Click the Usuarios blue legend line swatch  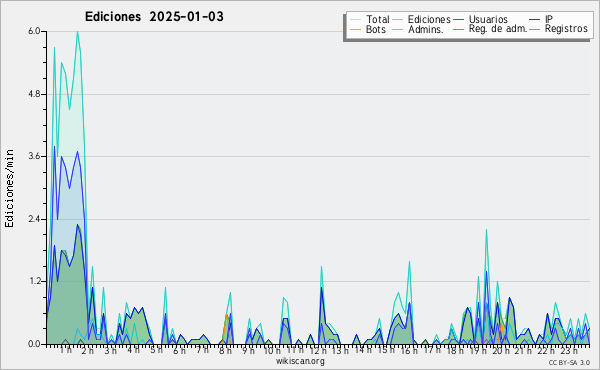pos(458,20)
